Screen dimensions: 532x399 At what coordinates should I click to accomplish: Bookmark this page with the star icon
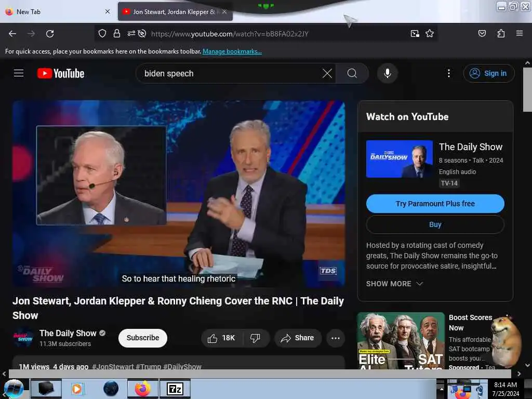click(x=430, y=33)
